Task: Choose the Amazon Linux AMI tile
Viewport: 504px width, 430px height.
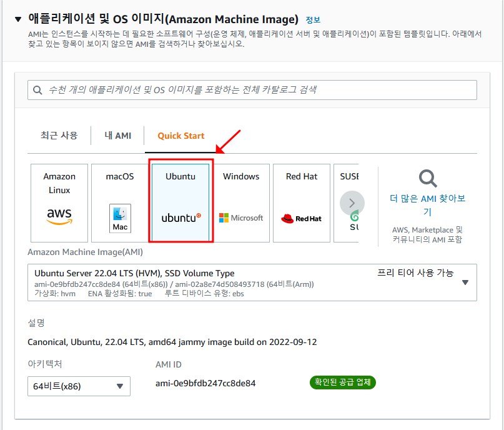Action: pos(59,203)
